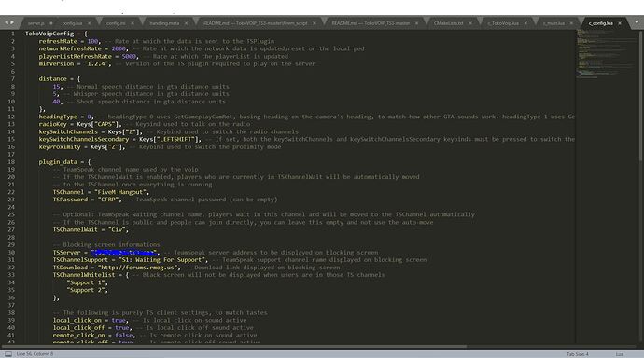Toggle the side panel switcher icon in status bar

(x=7, y=354)
